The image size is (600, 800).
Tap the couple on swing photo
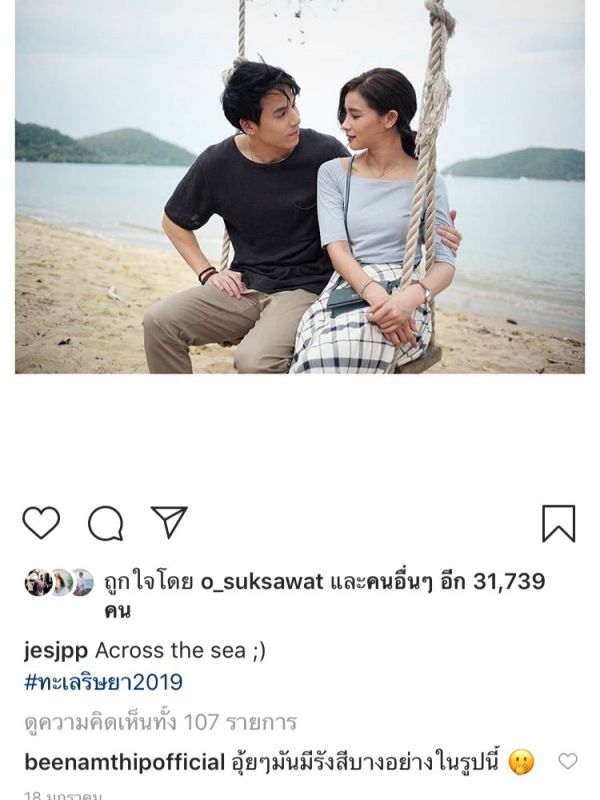click(300, 187)
